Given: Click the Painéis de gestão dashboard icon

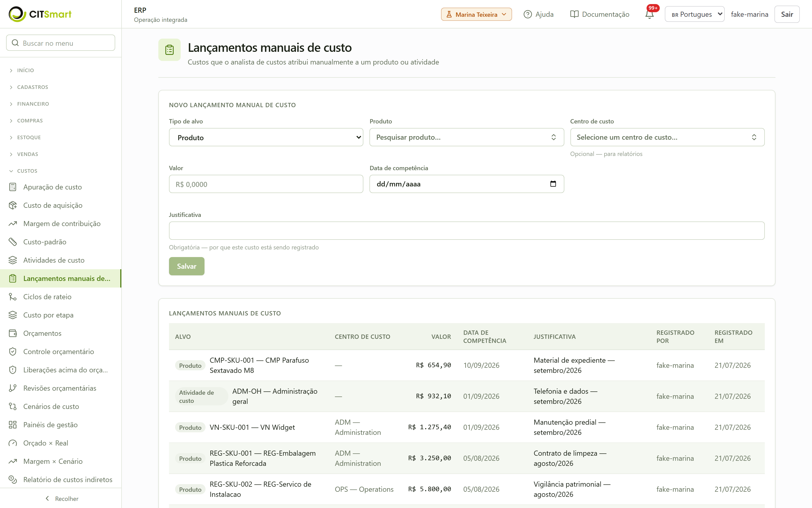Looking at the screenshot, I should 13,425.
